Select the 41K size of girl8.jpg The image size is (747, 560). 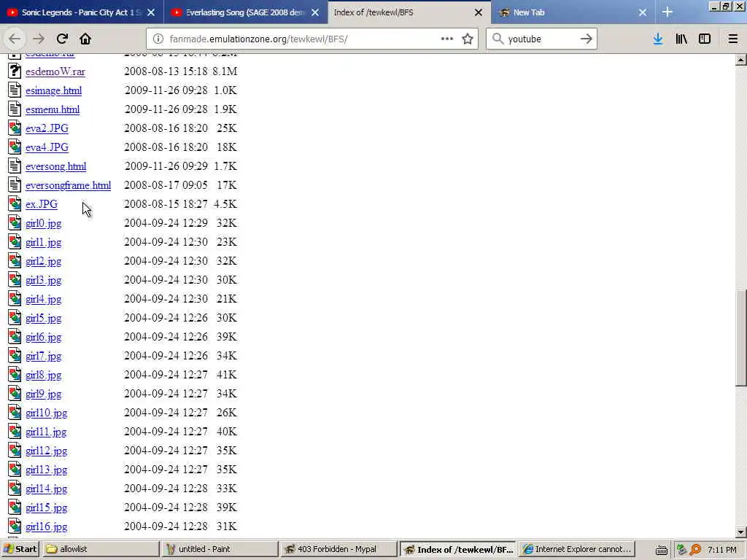tap(227, 375)
